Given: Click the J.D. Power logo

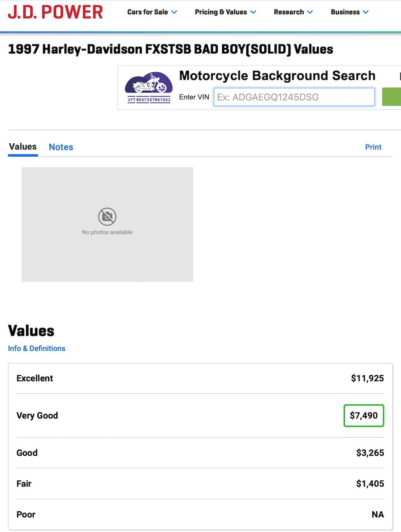Looking at the screenshot, I should 55,12.
